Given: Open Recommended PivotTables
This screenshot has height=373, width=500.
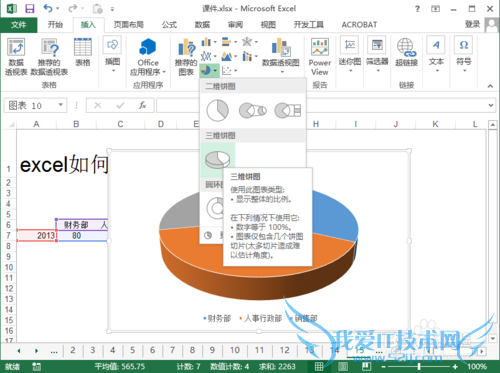Looking at the screenshot, I should pos(49,56).
